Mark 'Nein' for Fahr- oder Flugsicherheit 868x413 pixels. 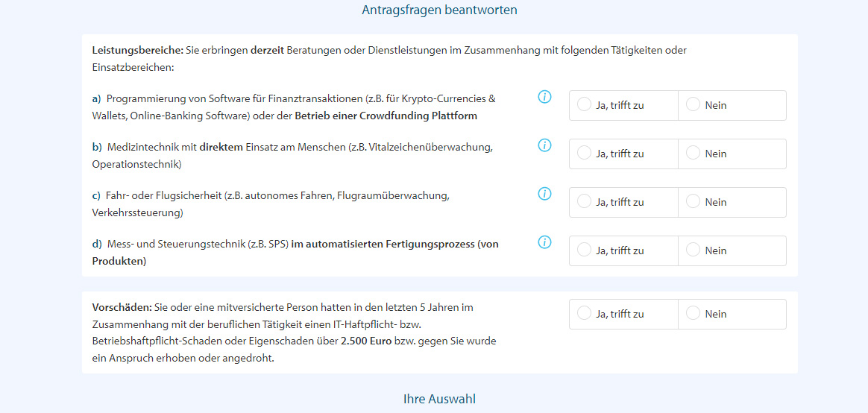[x=732, y=202]
